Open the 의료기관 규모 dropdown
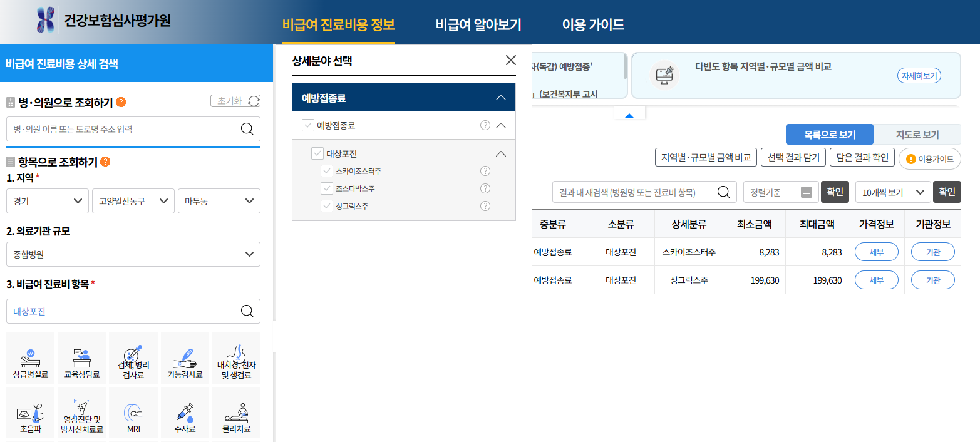 point(133,254)
